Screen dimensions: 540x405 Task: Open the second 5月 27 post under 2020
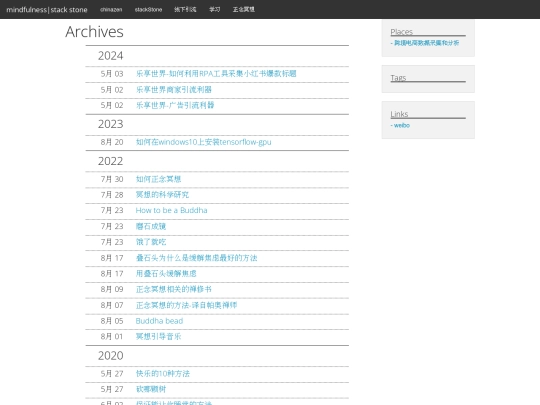point(151,389)
